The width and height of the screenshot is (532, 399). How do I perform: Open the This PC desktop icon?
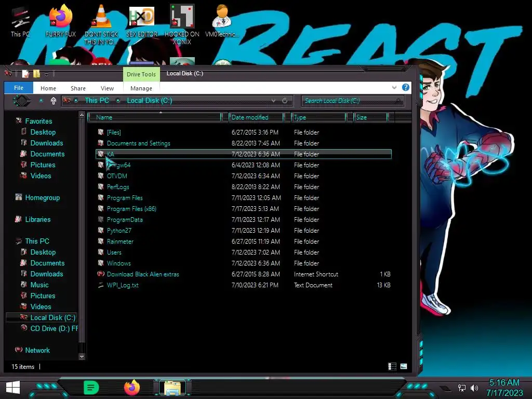point(20,20)
